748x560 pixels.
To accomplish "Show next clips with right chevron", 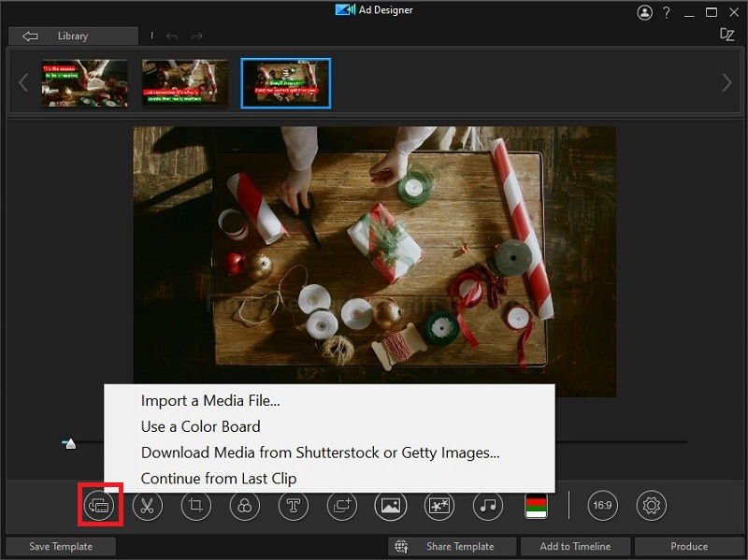I will coord(727,82).
